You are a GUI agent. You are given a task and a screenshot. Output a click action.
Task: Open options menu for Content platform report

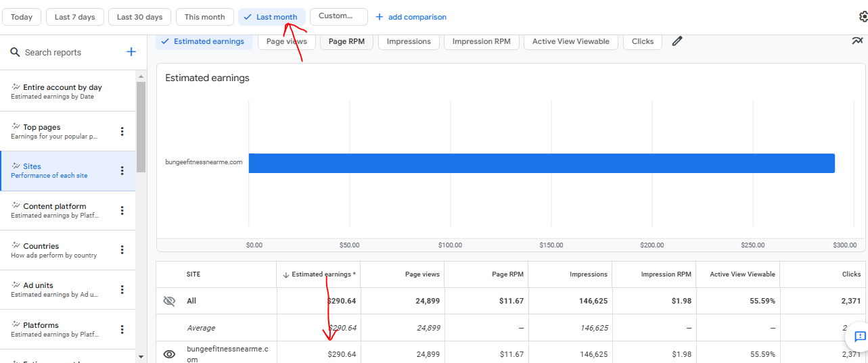122,210
